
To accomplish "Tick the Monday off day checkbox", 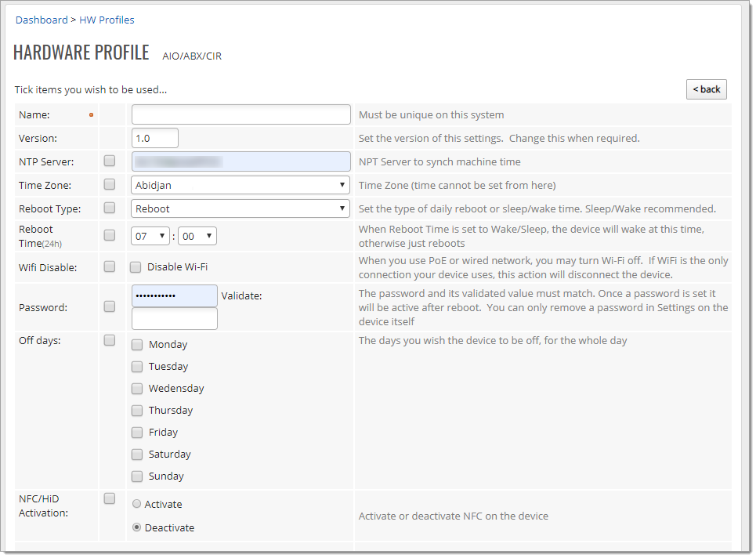I will [137, 345].
